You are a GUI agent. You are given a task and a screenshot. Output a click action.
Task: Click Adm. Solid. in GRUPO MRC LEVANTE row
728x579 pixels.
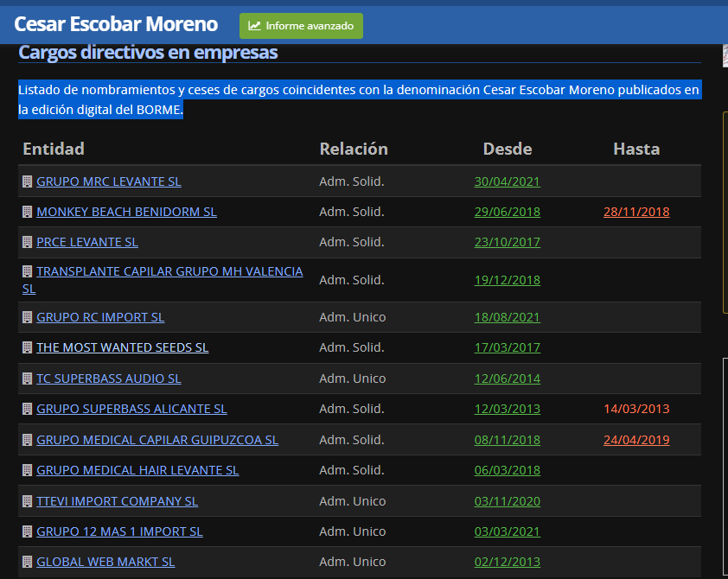[x=352, y=181]
